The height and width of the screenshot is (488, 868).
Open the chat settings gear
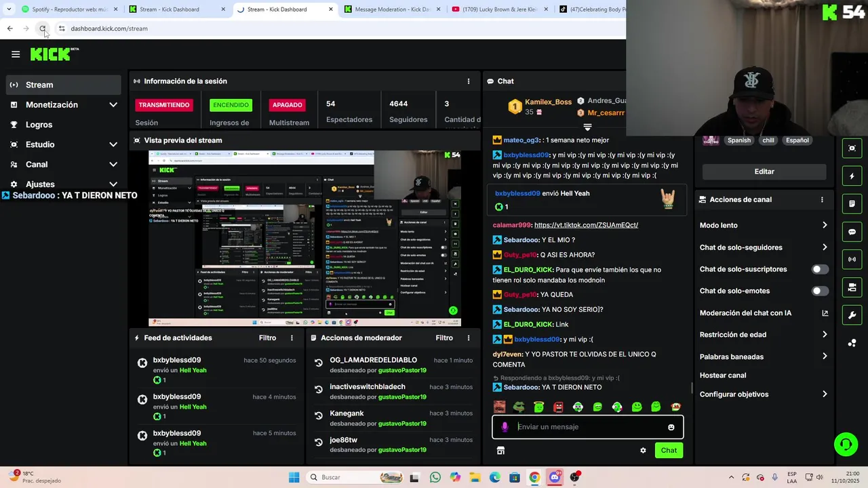643,450
